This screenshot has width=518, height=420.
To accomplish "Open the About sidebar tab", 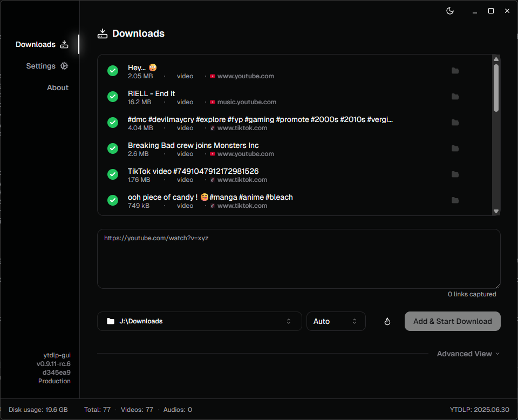I will pos(58,87).
